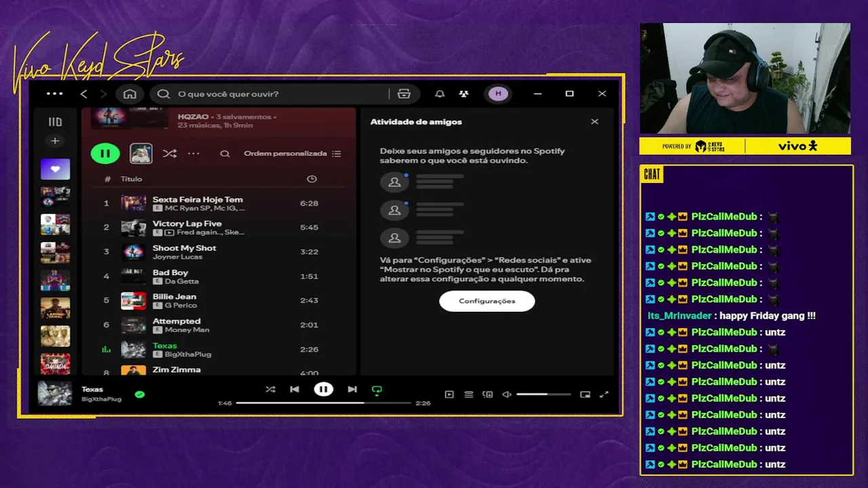Open the mini player icon
The image size is (868, 488).
pos(585,394)
